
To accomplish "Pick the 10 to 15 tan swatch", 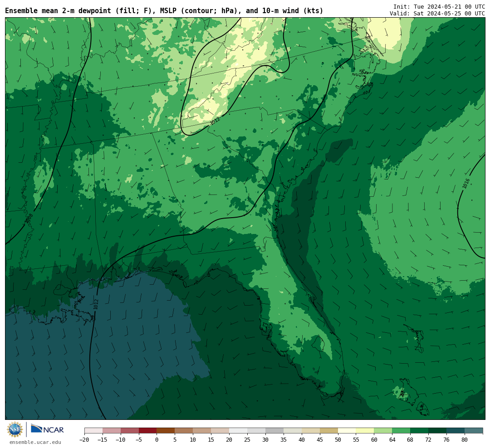I will pos(202,431).
